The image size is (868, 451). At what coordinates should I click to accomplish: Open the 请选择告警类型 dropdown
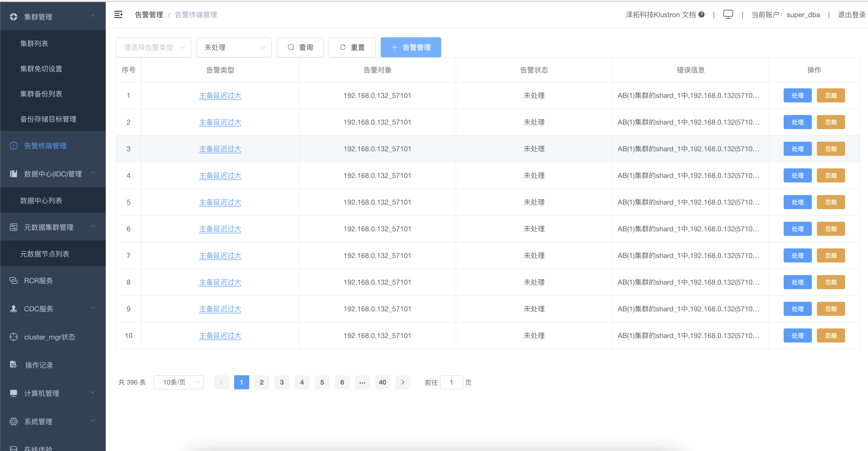tap(153, 47)
